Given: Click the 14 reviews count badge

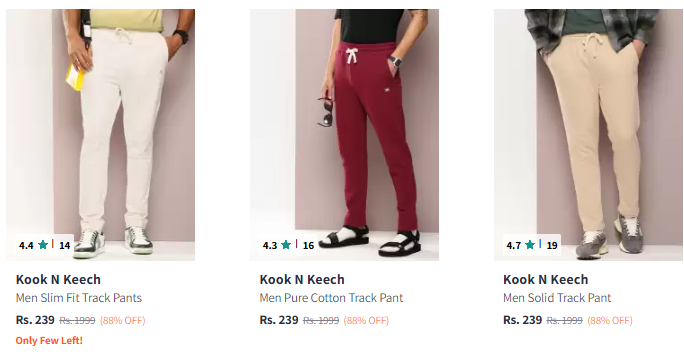Looking at the screenshot, I should [65, 246].
